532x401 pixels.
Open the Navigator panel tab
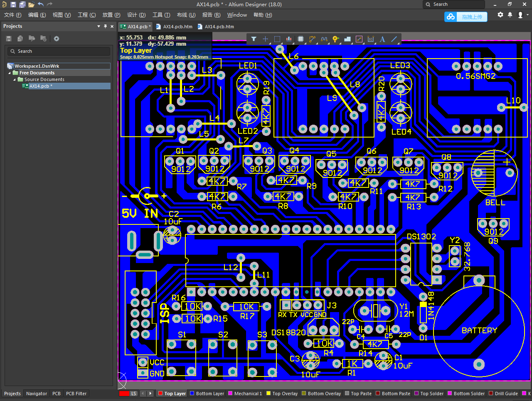(x=37, y=394)
